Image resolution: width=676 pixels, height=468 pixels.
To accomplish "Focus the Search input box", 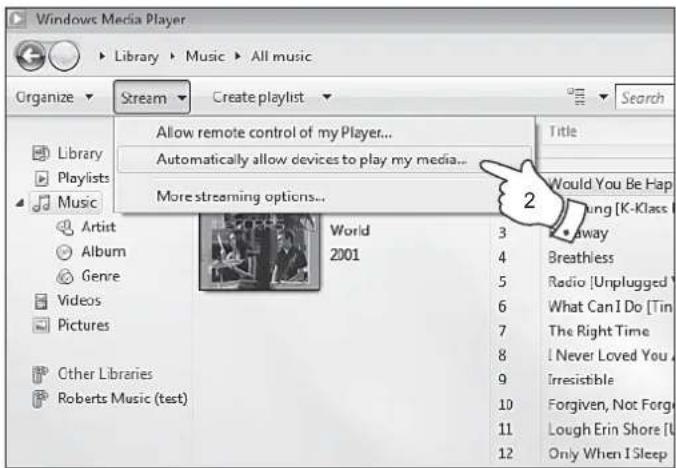I will click(645, 98).
